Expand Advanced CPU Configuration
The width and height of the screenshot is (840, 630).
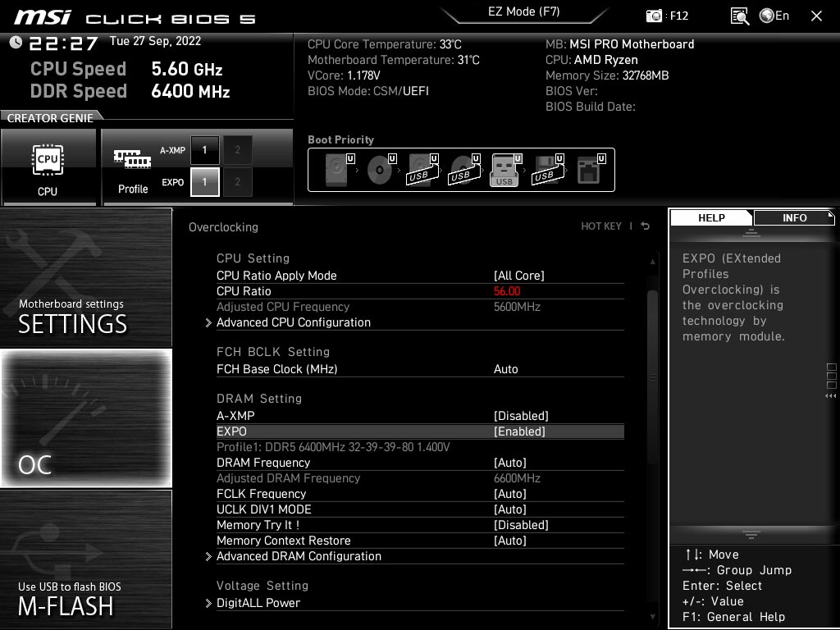tap(294, 322)
